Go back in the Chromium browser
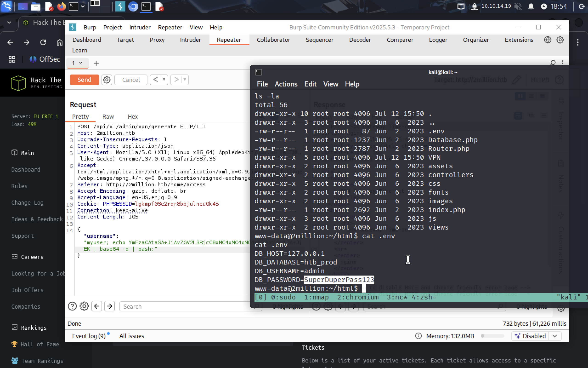Image resolution: width=588 pixels, height=368 pixels. click(x=10, y=42)
